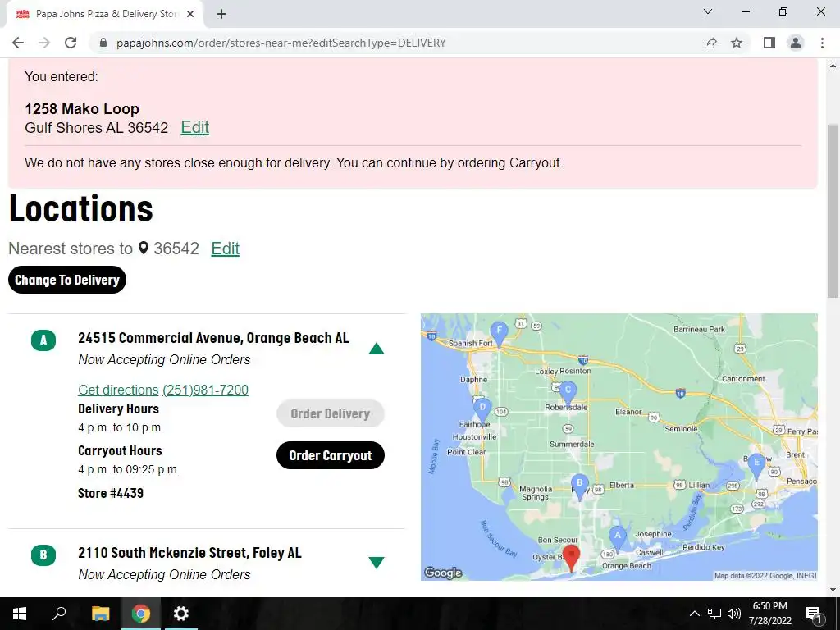
Task: Select map pin E near Pensacola
Action: [x=756, y=466]
